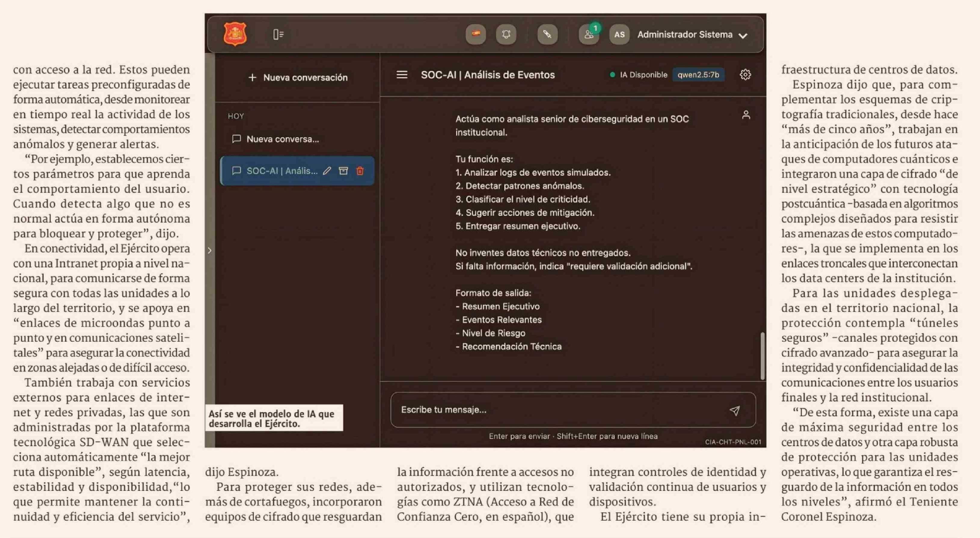Select the SOC-AI Anális... conversation
Image resolution: width=980 pixels, height=538 pixels.
click(281, 171)
